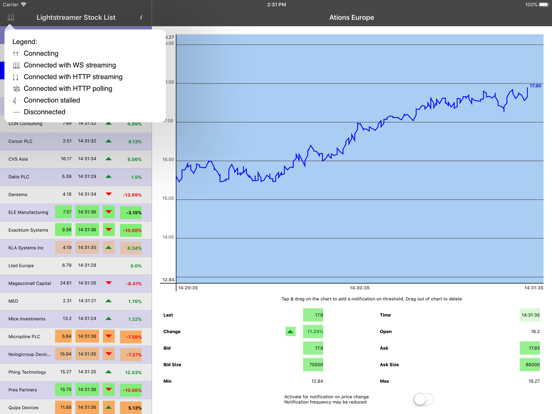The width and height of the screenshot is (552, 414).
Task: Tap the down arrow for Magasconall Capital
Action: tap(109, 283)
